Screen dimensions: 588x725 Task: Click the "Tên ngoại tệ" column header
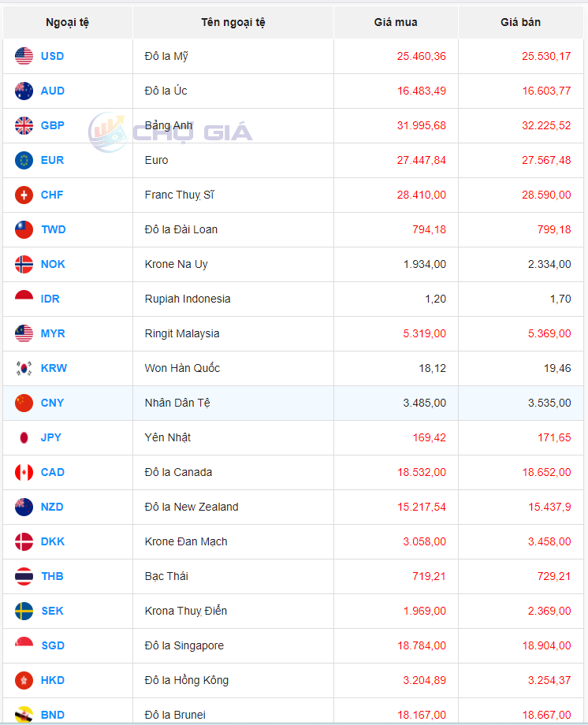[233, 22]
